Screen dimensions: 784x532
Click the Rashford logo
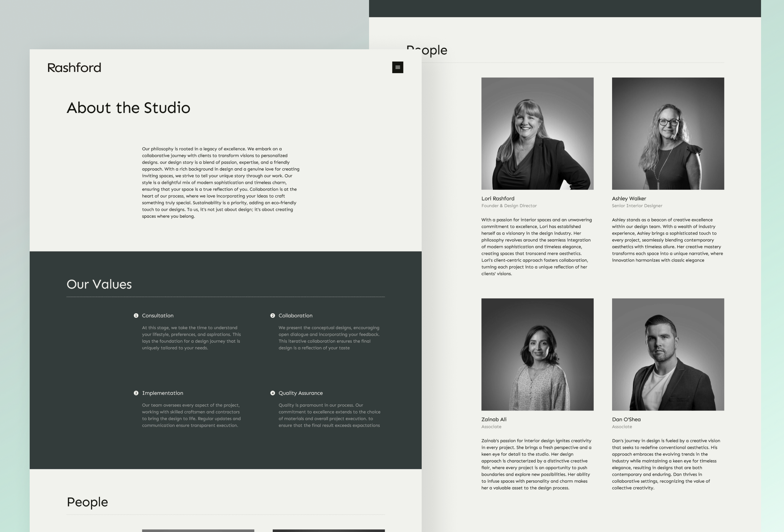point(74,68)
